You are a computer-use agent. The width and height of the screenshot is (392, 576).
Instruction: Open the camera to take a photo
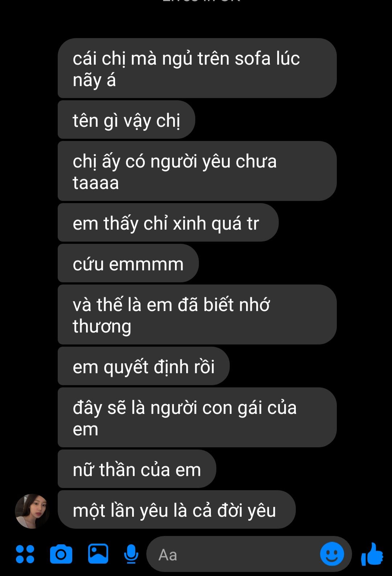click(x=61, y=554)
